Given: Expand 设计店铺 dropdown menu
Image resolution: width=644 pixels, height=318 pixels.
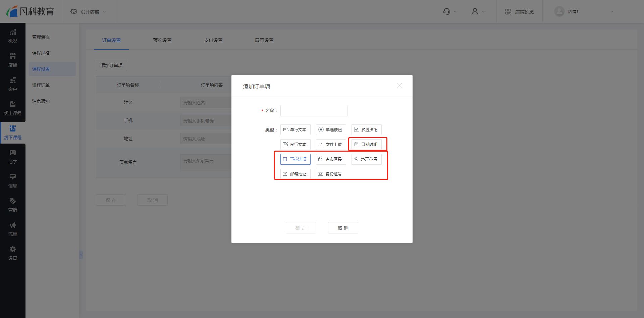Looking at the screenshot, I should 89,12.
